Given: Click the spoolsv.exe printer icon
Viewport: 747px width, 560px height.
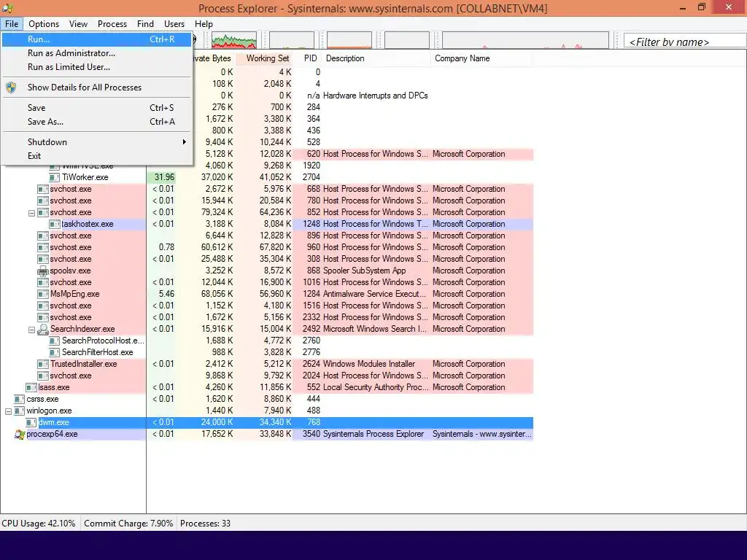Looking at the screenshot, I should (x=43, y=271).
